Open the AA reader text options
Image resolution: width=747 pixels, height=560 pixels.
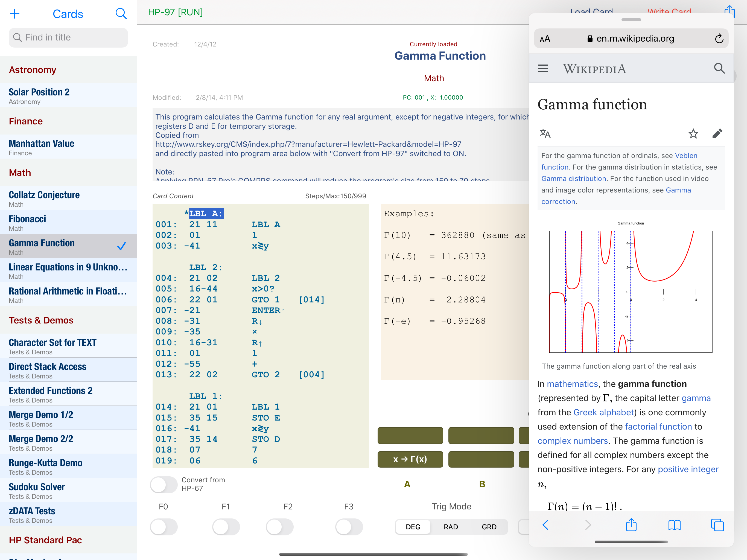545,39
